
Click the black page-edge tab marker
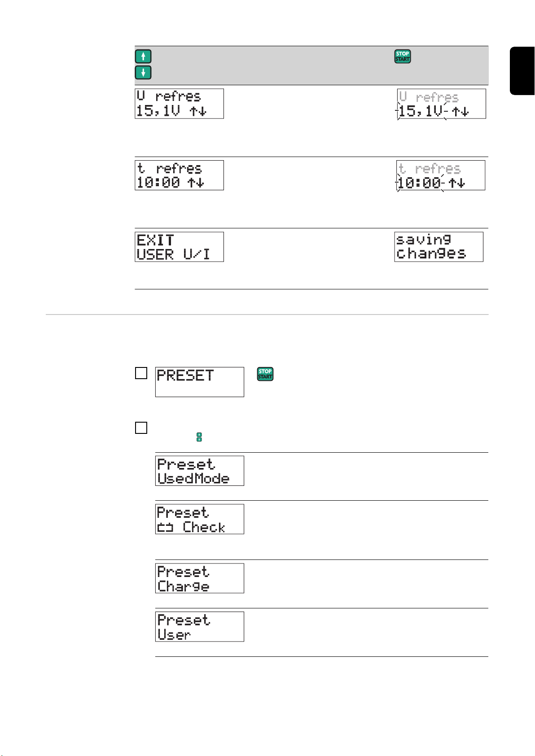pyautogui.click(x=522, y=70)
